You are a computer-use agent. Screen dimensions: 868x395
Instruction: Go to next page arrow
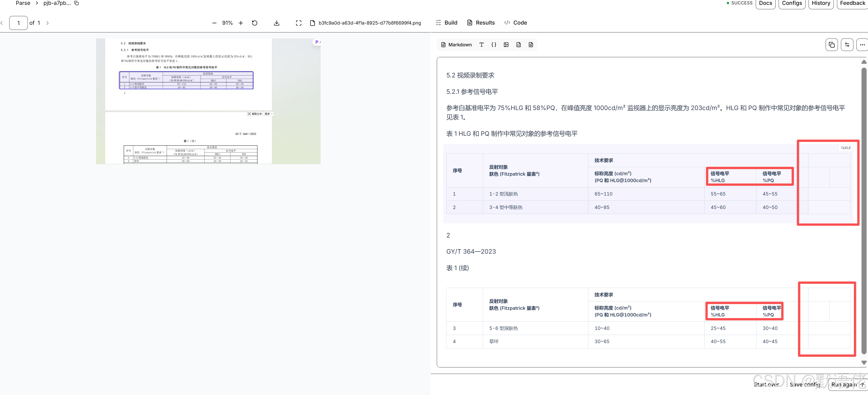(47, 23)
